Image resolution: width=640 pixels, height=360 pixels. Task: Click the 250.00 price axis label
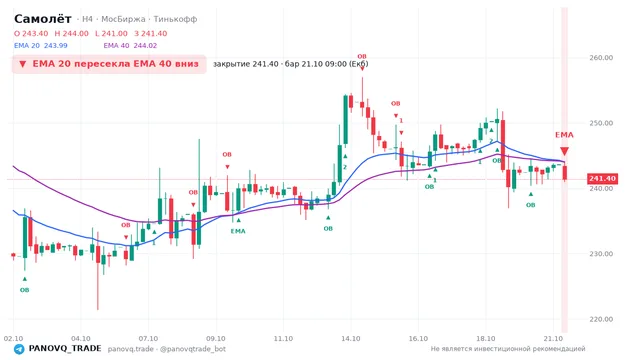(601, 123)
